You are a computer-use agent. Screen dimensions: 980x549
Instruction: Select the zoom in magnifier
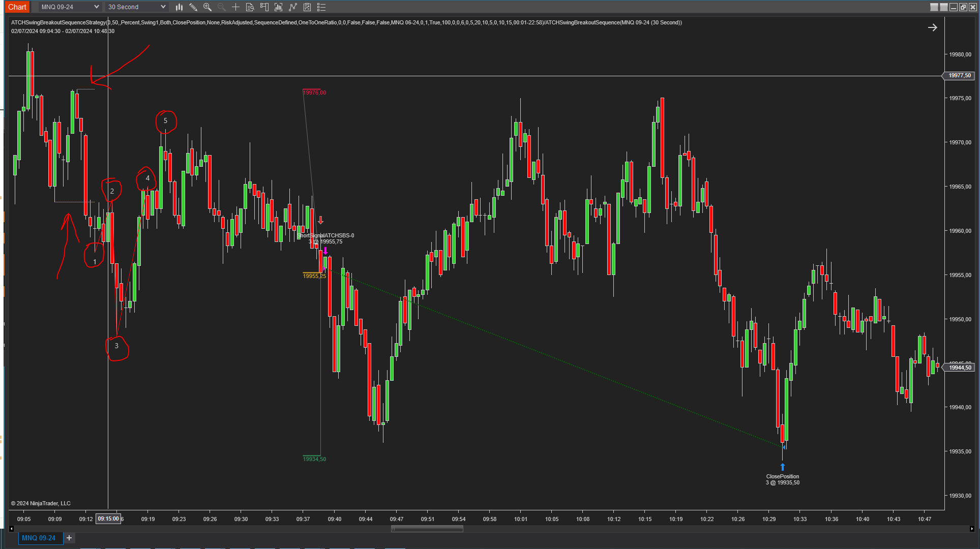click(x=207, y=7)
